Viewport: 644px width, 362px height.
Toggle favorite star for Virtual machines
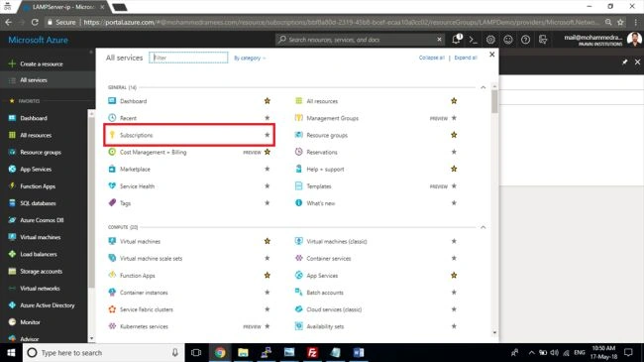[x=267, y=241]
